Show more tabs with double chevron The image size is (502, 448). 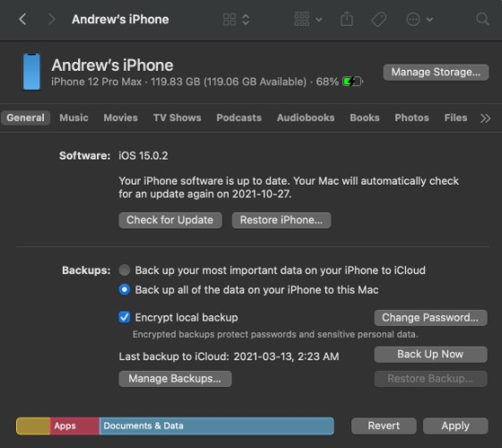485,118
